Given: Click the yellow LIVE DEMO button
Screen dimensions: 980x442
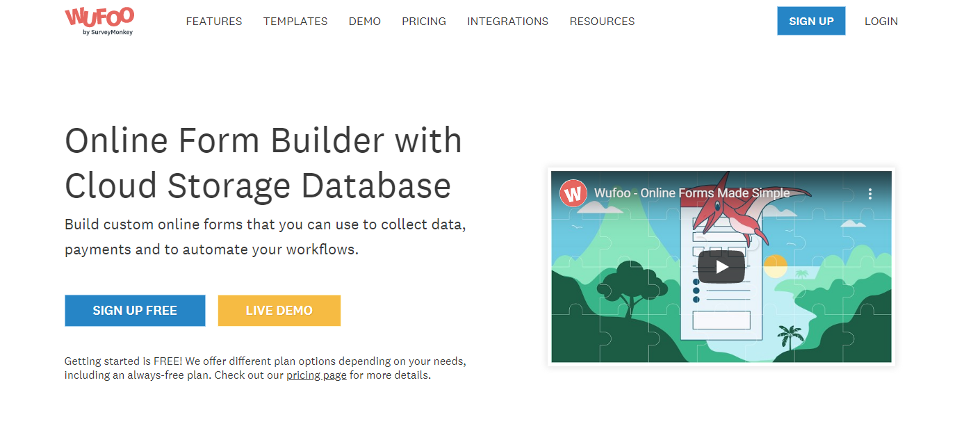Looking at the screenshot, I should click(279, 310).
